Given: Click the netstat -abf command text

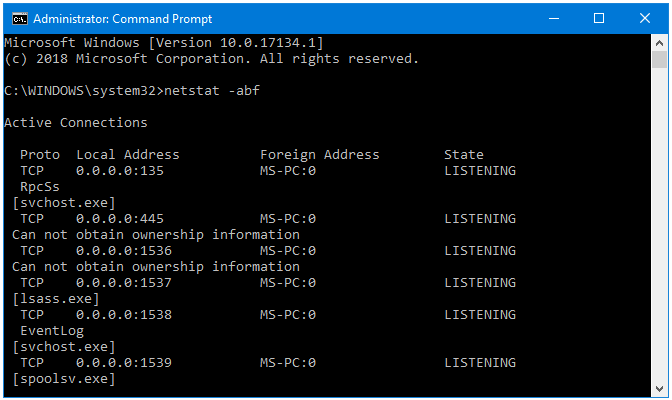Looking at the screenshot, I should [212, 90].
